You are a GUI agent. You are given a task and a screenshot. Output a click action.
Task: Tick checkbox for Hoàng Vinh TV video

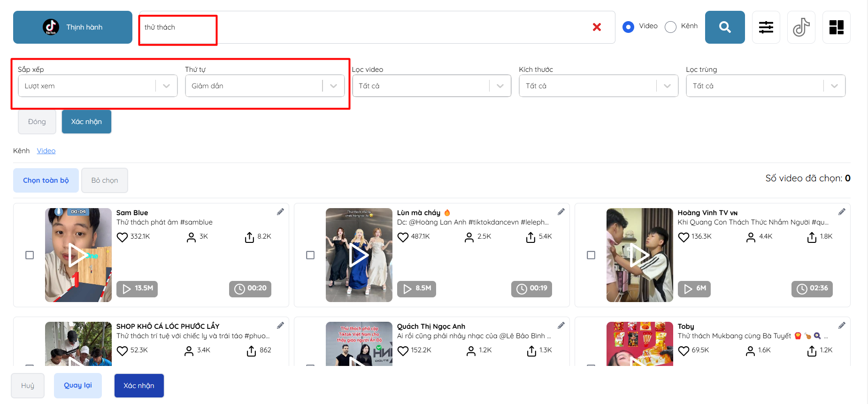tap(591, 255)
